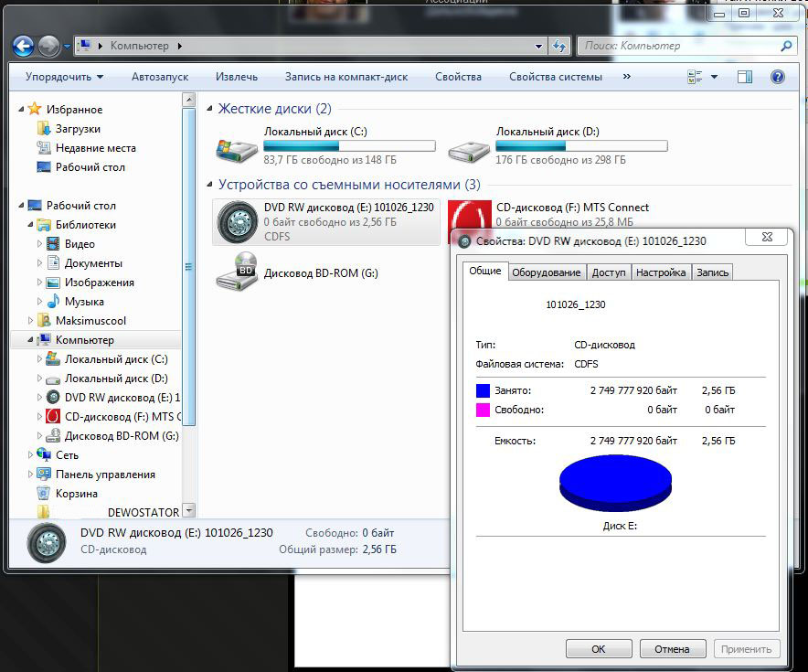Switch to the Общие tab
This screenshot has width=808, height=672.
click(485, 271)
